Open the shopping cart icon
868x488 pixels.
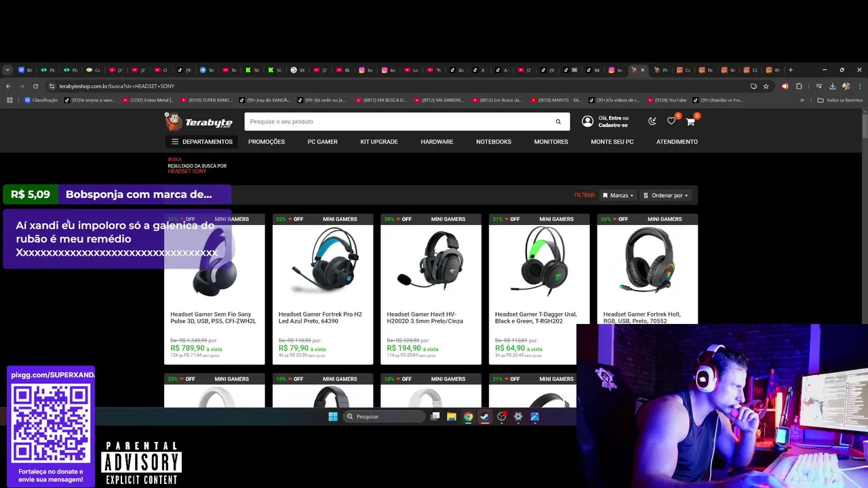click(x=690, y=121)
